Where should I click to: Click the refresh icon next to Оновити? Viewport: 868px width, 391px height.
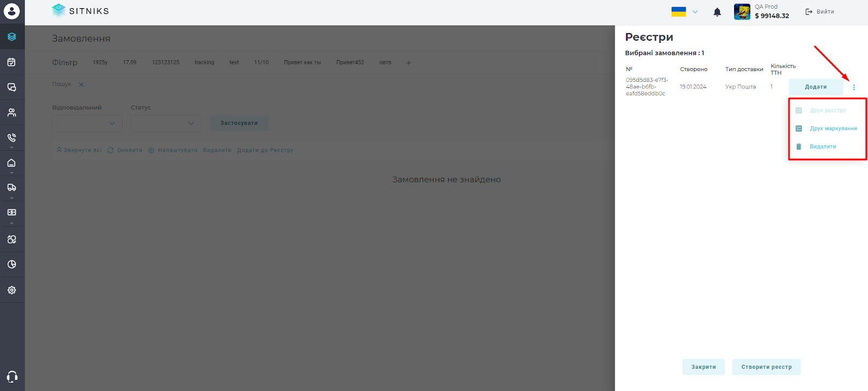111,150
